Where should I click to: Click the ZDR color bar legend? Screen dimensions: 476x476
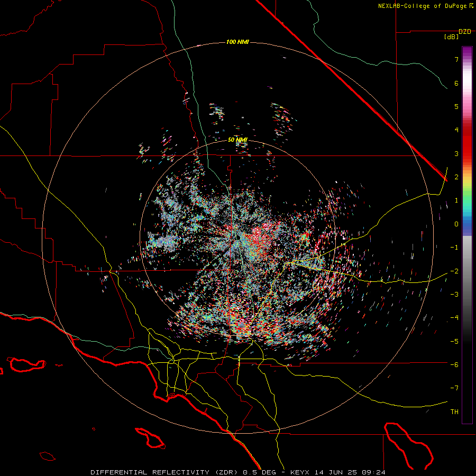pos(467,235)
